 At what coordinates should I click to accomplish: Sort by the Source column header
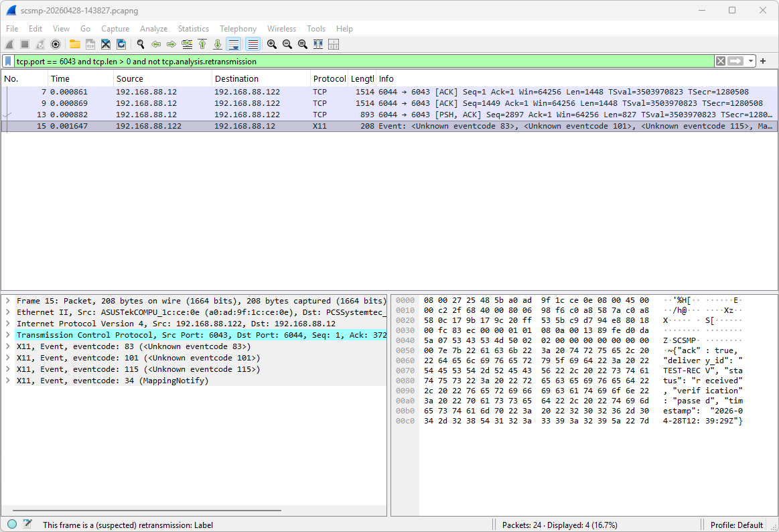pos(163,78)
